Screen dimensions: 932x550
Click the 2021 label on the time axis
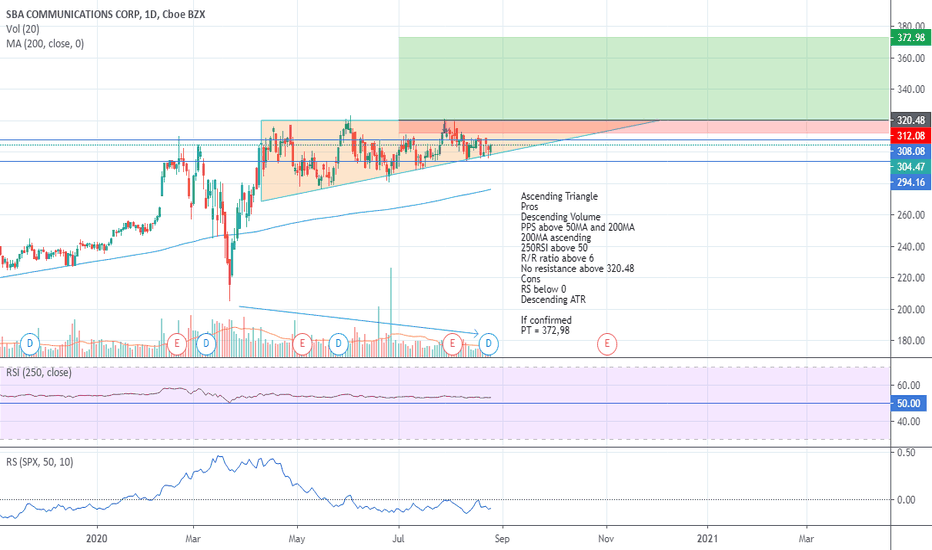coord(707,539)
